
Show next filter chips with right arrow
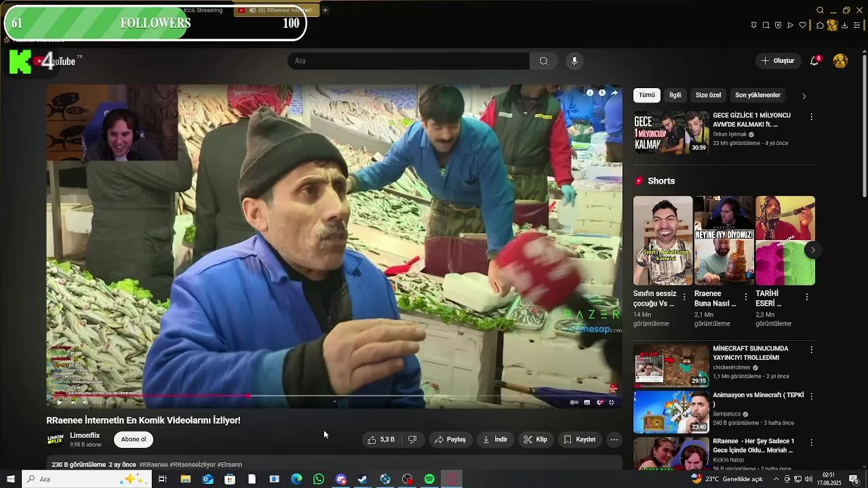pyautogui.click(x=804, y=96)
